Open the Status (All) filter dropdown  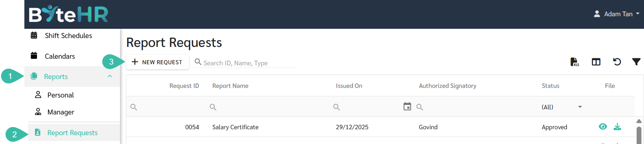coord(562,107)
